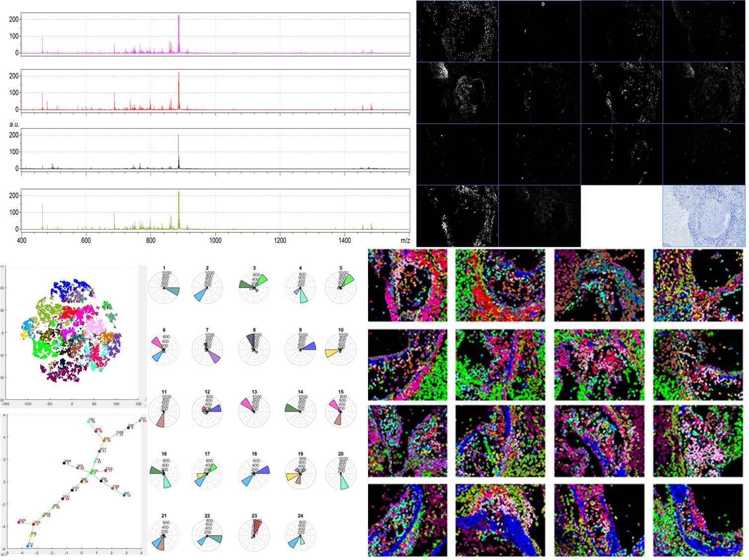This screenshot has width=749, height=560.
Task: Select the yellow cluster in t-SNE plot
Action: pyautogui.click(x=23, y=336)
